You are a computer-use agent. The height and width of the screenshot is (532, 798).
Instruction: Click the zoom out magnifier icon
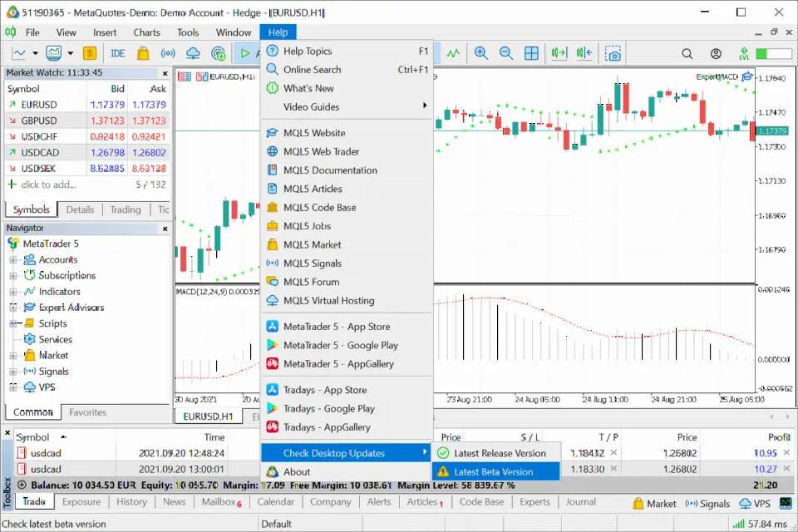(x=506, y=53)
